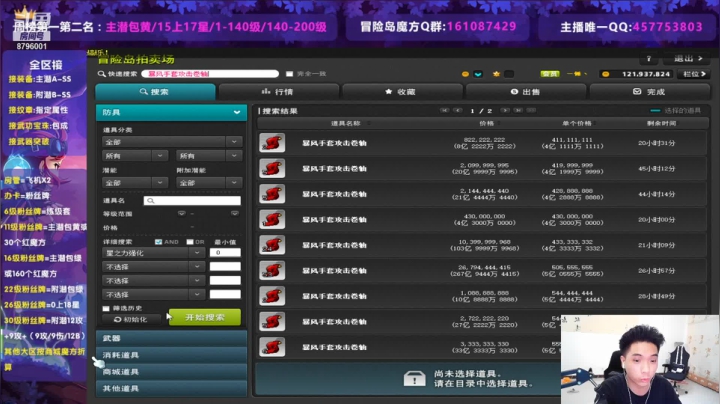The image size is (720, 404).
Task: Click item icon priced 10,399,999,968
Action: (x=272, y=245)
